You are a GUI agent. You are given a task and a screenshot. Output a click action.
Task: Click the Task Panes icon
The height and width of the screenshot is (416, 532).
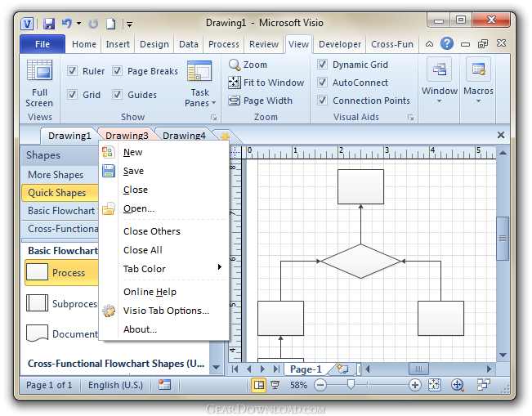tap(199, 70)
